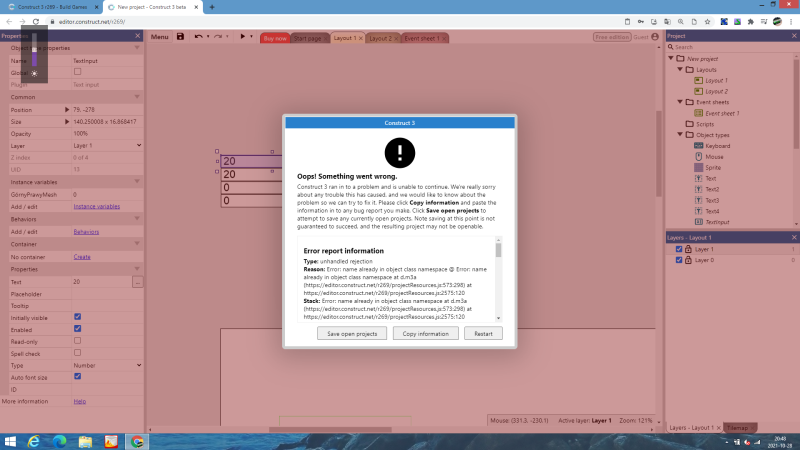Switch to the Layout 2 tab

click(381, 38)
